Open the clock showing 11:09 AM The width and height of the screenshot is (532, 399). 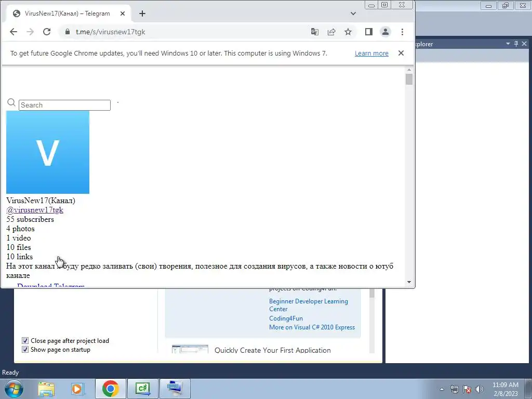point(506,389)
